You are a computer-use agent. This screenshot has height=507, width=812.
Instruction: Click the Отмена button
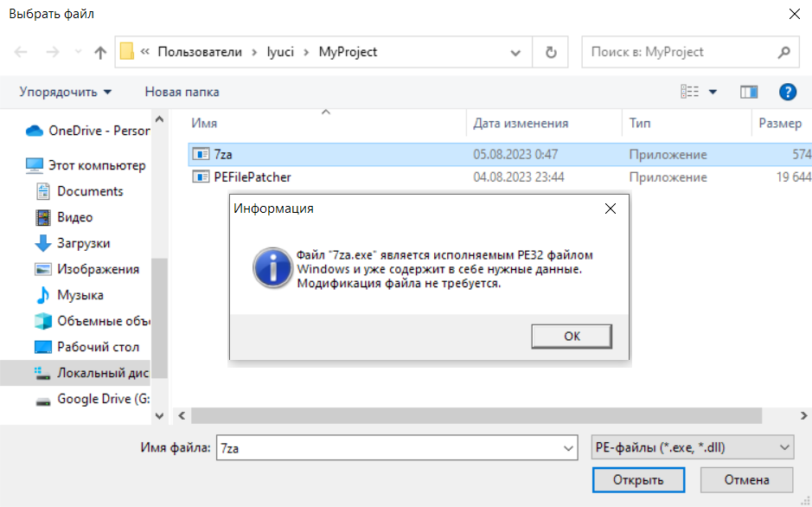point(746,480)
